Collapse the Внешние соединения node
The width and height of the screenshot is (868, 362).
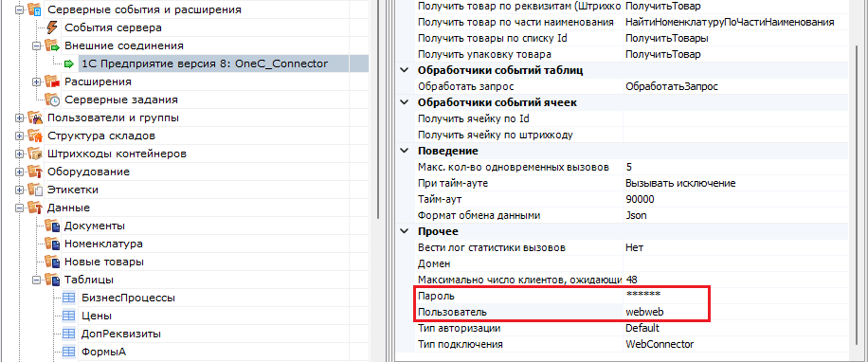pyautogui.click(x=37, y=45)
